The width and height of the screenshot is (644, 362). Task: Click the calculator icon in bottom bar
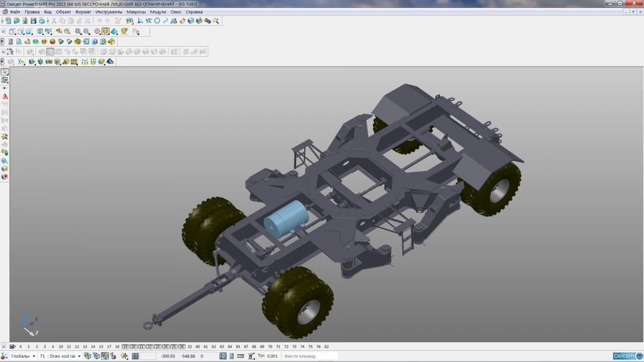[x=232, y=356]
